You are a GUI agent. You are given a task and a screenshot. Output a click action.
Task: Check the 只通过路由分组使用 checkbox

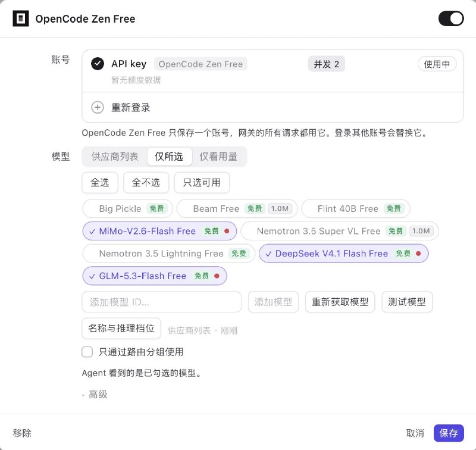(x=87, y=352)
